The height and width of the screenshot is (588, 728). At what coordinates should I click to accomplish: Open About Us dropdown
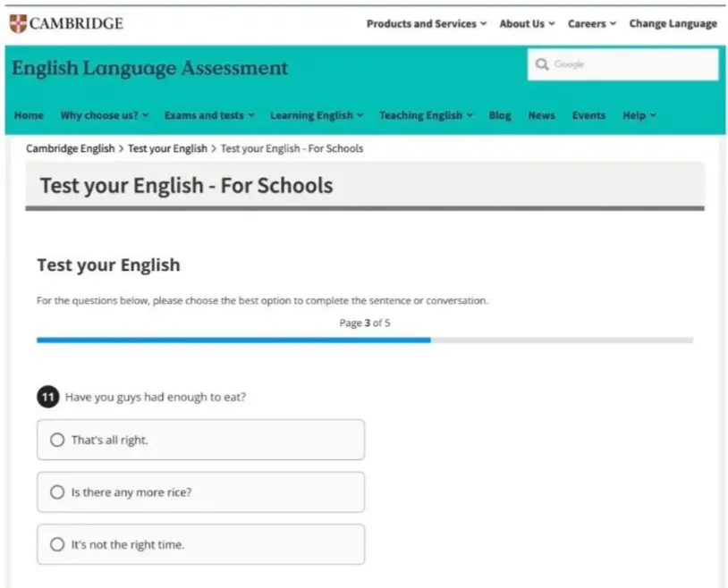527,23
